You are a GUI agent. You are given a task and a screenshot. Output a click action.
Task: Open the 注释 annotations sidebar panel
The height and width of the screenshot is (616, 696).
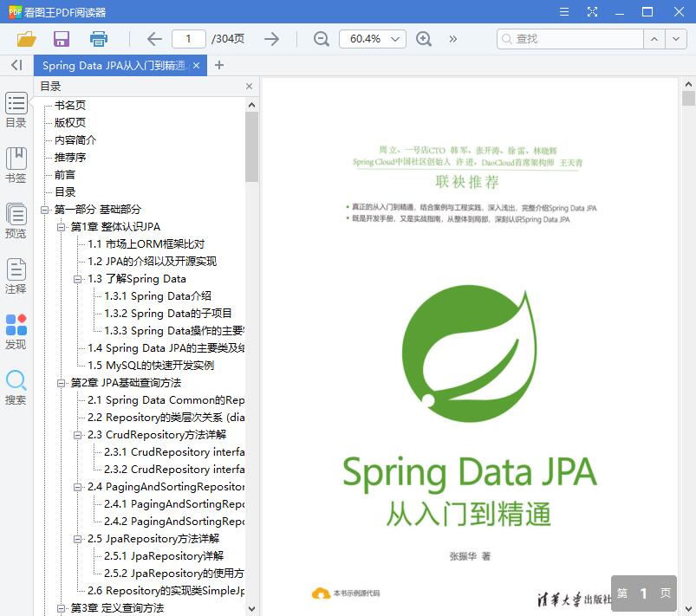[16, 276]
